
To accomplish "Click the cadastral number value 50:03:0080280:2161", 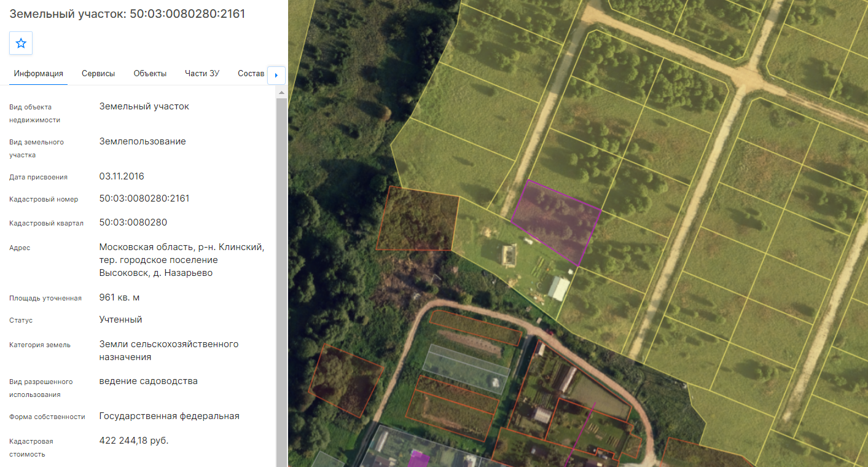I will click(x=144, y=198).
